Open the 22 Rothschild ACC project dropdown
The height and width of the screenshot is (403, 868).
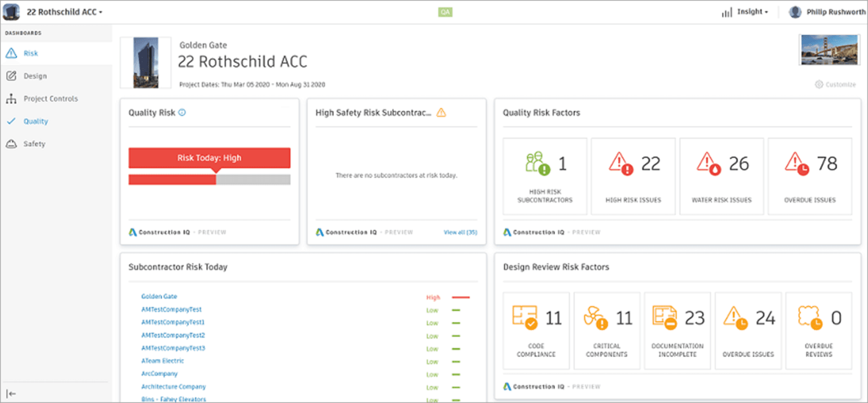pyautogui.click(x=64, y=12)
